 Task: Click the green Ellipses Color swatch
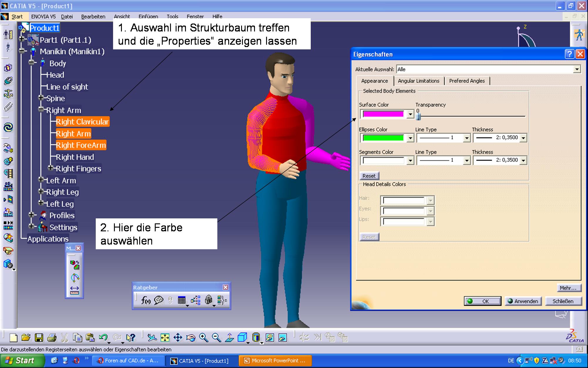click(383, 138)
